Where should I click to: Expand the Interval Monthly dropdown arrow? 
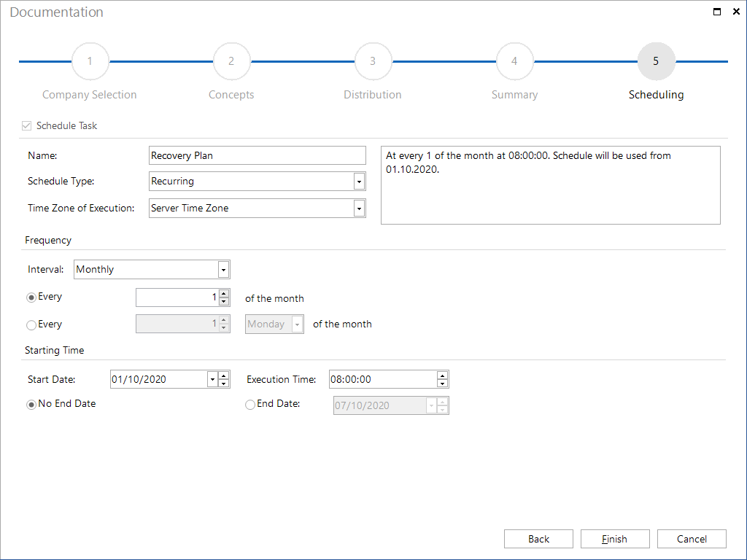pyautogui.click(x=223, y=270)
